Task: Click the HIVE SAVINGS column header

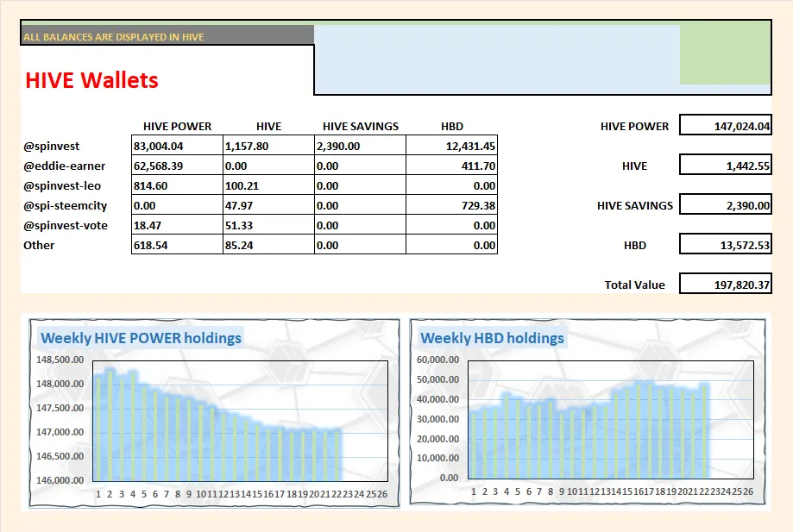Action: coord(361,126)
